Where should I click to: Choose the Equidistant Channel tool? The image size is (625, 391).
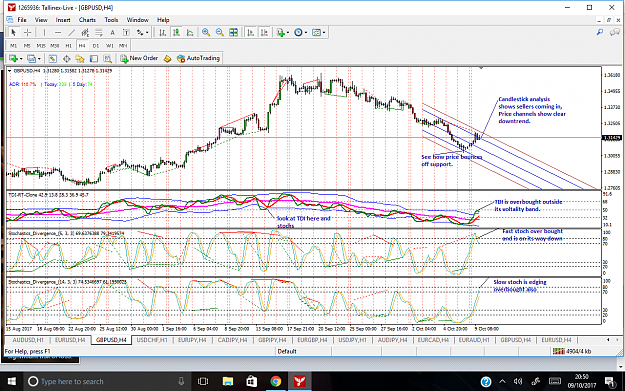coord(85,33)
